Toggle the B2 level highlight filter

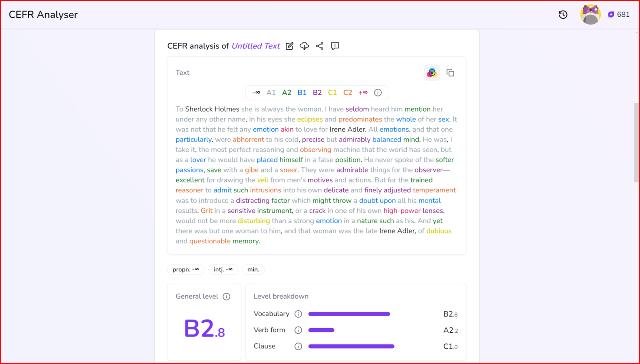(317, 92)
